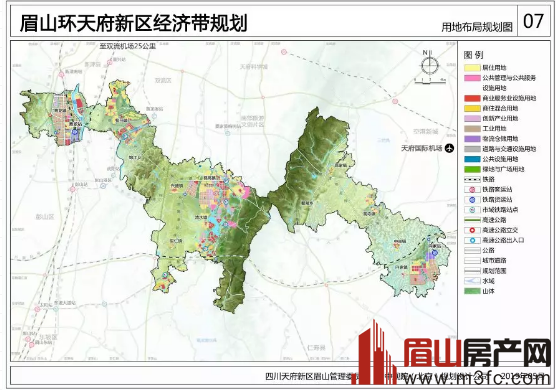Click the yellow residential land swatch
Viewport: 556px width, 390px height.
coord(472,67)
